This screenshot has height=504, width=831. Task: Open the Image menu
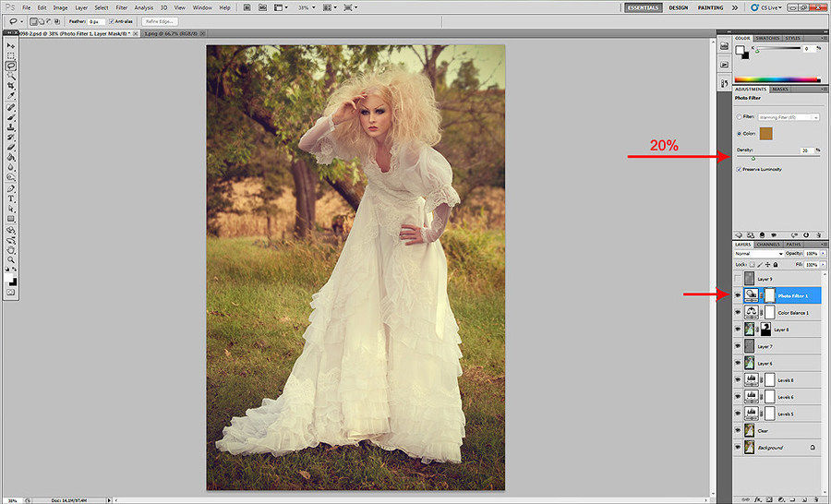point(60,8)
